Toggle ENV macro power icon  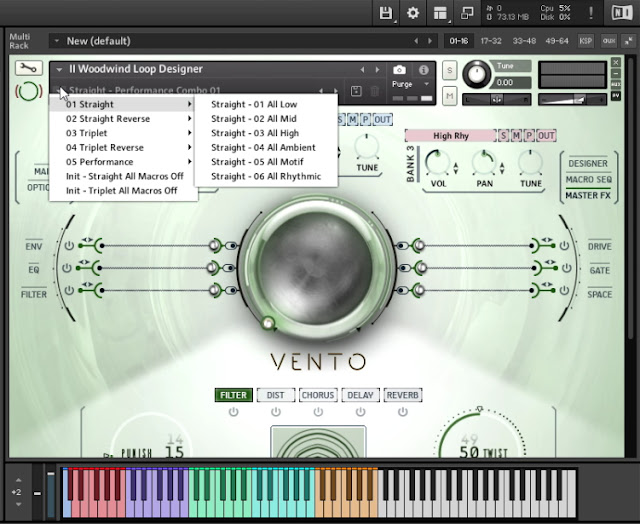pos(69,246)
